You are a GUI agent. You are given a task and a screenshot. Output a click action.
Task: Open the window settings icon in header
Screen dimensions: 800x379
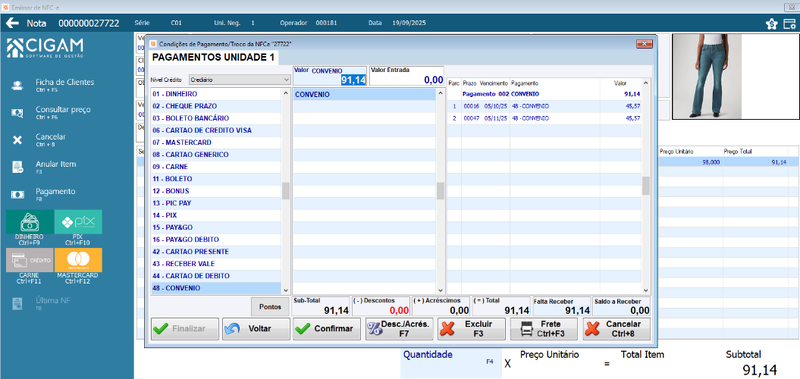(x=789, y=23)
